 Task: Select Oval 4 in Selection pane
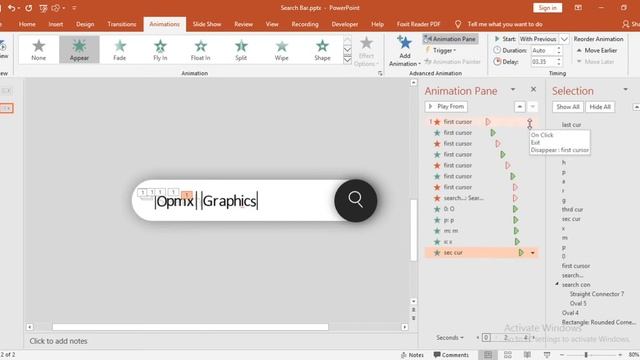coord(570,313)
